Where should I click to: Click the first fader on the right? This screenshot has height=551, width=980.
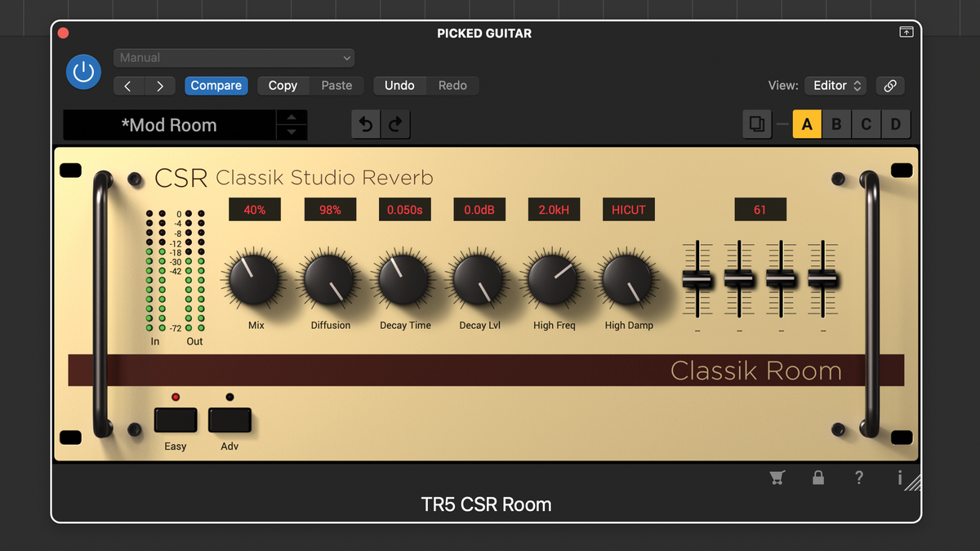click(x=698, y=278)
